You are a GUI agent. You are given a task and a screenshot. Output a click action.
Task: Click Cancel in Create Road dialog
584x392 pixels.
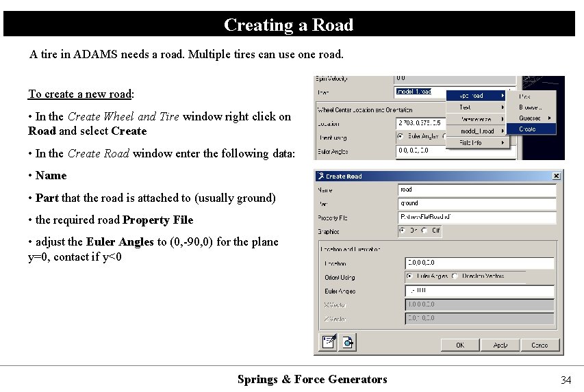(539, 345)
